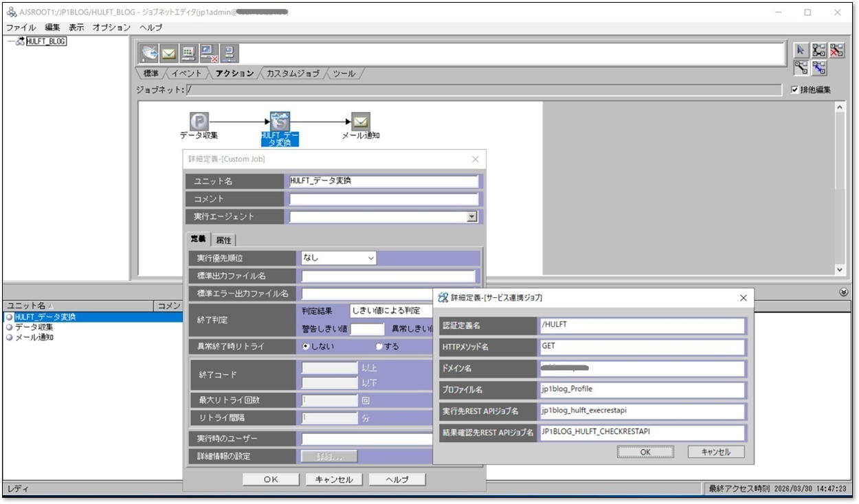
Task: Select the monitor with red X action icon
Action: 209,53
